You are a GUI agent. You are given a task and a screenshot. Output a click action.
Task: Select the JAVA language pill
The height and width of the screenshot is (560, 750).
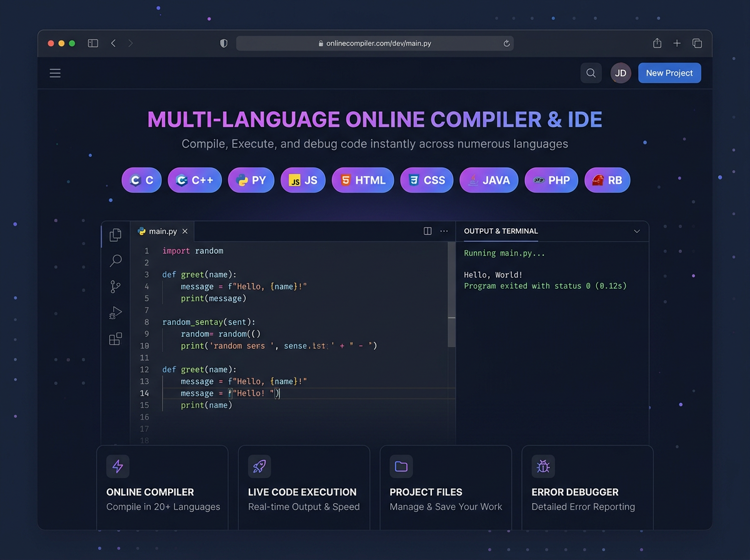(489, 180)
